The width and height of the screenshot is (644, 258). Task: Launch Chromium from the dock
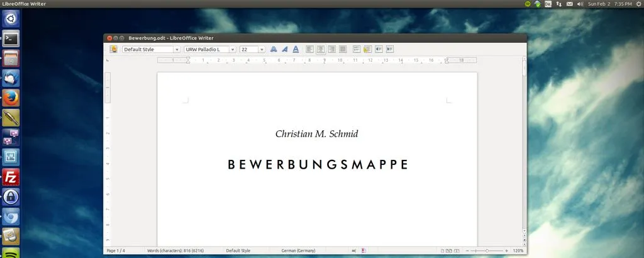(x=11, y=216)
